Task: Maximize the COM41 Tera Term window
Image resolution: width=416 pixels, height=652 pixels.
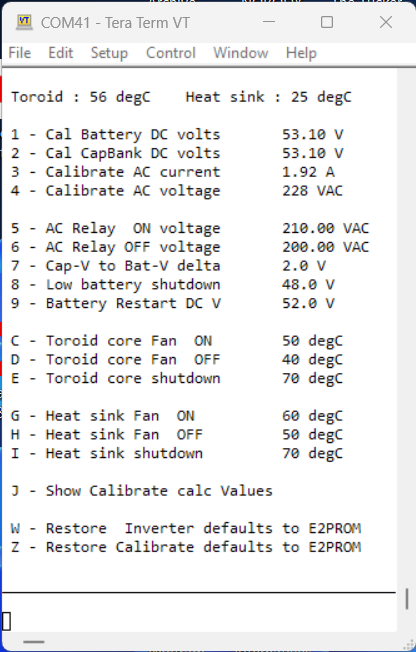Action: [x=327, y=22]
